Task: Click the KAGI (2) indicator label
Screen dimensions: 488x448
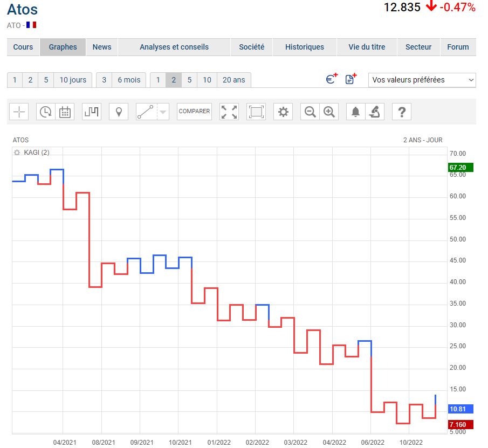Action: pos(37,153)
